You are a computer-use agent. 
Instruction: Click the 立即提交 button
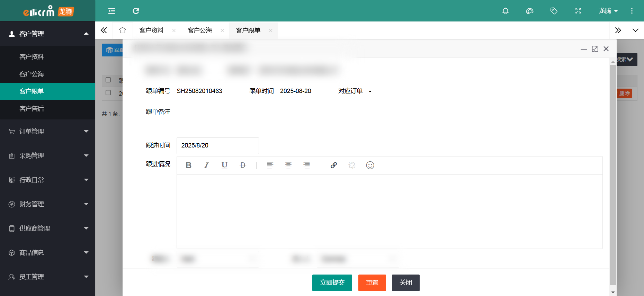(332, 282)
